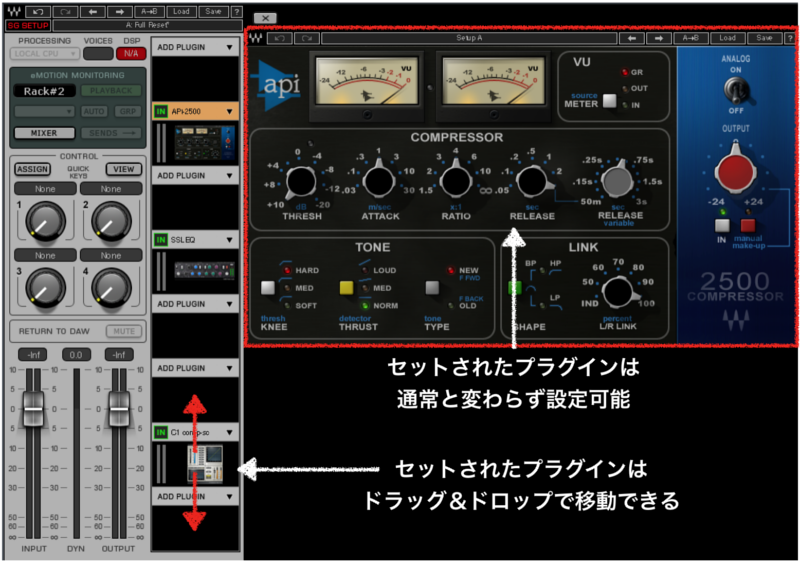Click the GRP button in eMotion Monitoring
The height and width of the screenshot is (565, 800).
(128, 111)
